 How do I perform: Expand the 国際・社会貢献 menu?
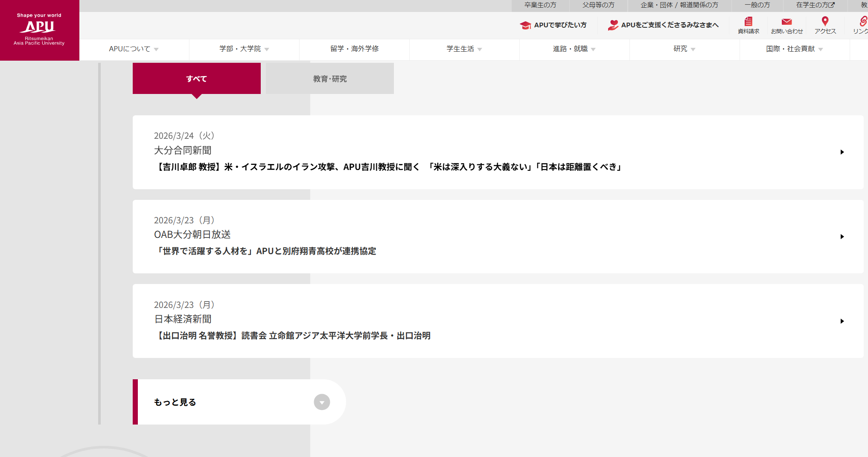point(795,49)
